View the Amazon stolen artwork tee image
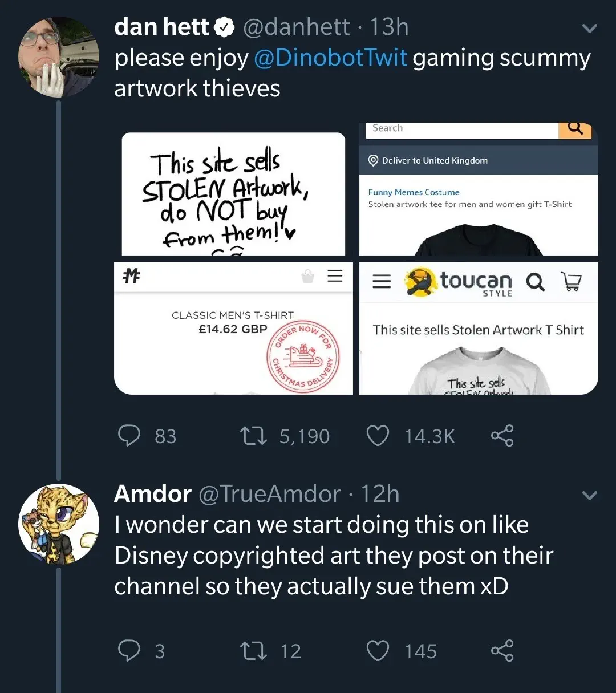The height and width of the screenshot is (693, 616). [479, 194]
